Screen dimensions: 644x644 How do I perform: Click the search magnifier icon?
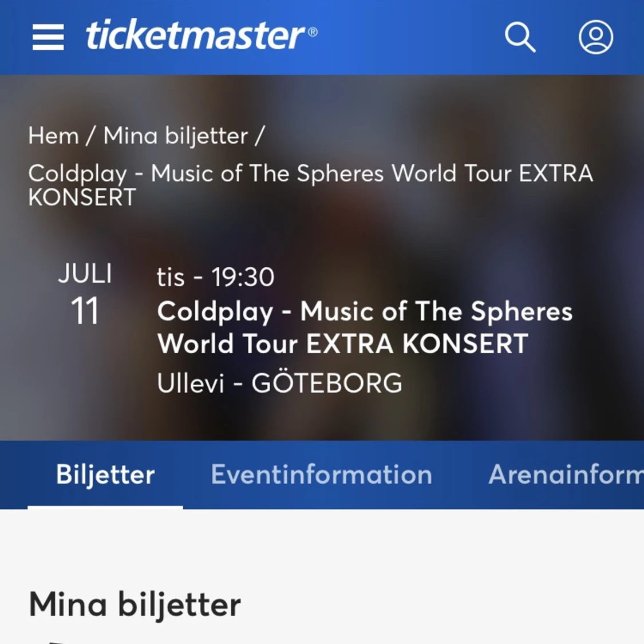coord(520,37)
